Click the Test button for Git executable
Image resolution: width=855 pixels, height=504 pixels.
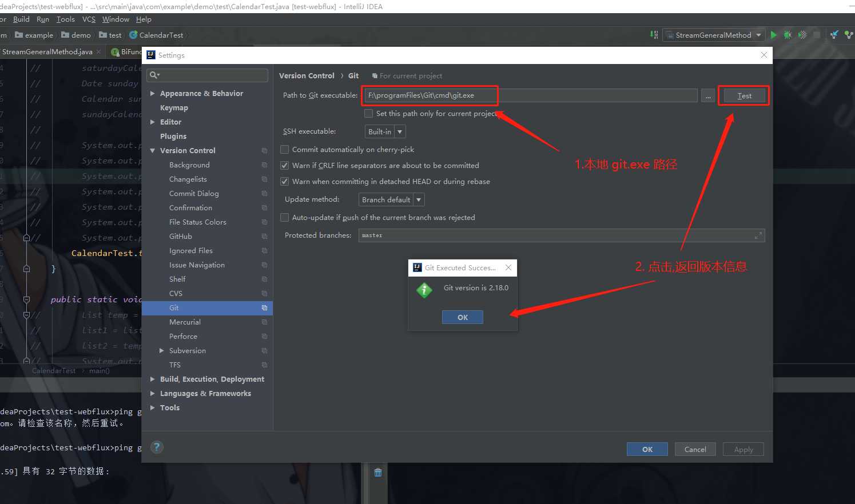744,95
